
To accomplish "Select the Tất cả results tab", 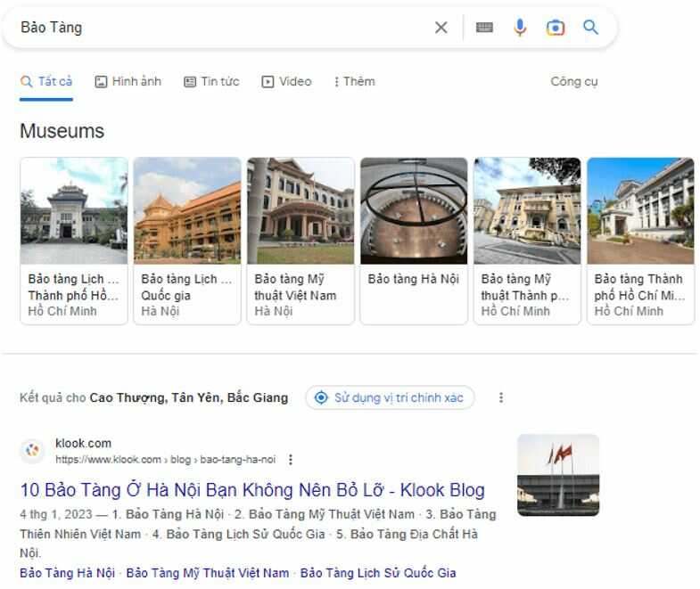I will 46,81.
